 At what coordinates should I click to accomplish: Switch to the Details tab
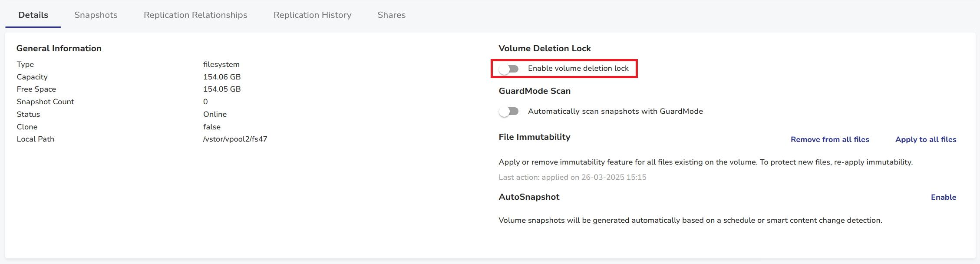[x=33, y=15]
